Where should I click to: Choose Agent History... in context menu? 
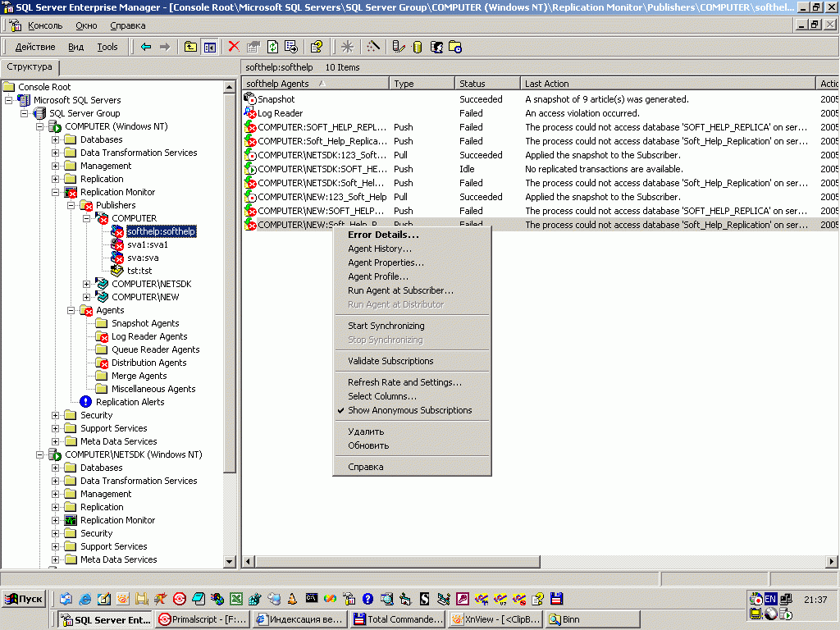coord(379,249)
